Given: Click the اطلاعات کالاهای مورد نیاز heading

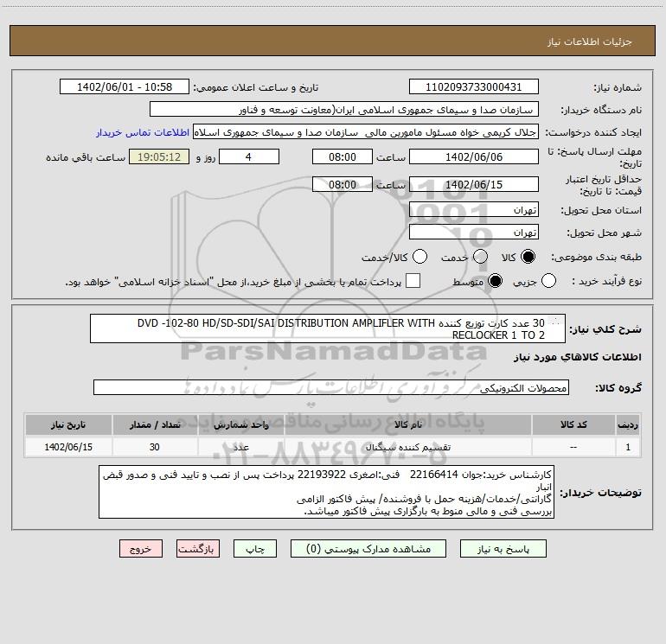Looking at the screenshot, I should (577, 357).
